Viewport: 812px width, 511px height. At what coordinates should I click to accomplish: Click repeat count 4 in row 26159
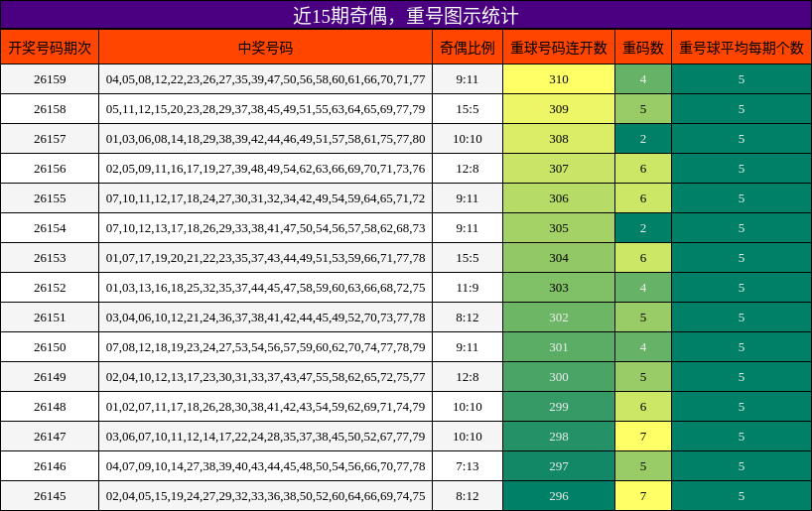tap(643, 79)
